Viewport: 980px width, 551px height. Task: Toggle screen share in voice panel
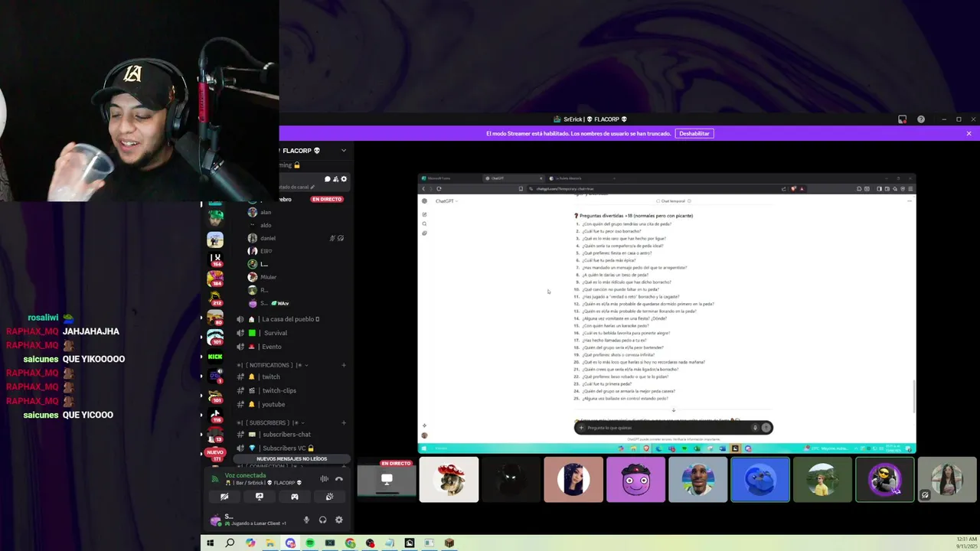point(260,497)
